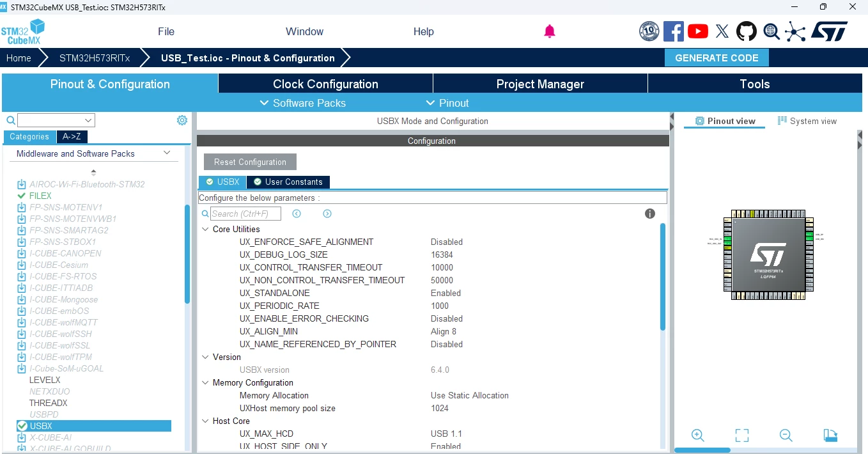Zoom in on the pinout view
This screenshot has width=868, height=454.
[x=698, y=435]
